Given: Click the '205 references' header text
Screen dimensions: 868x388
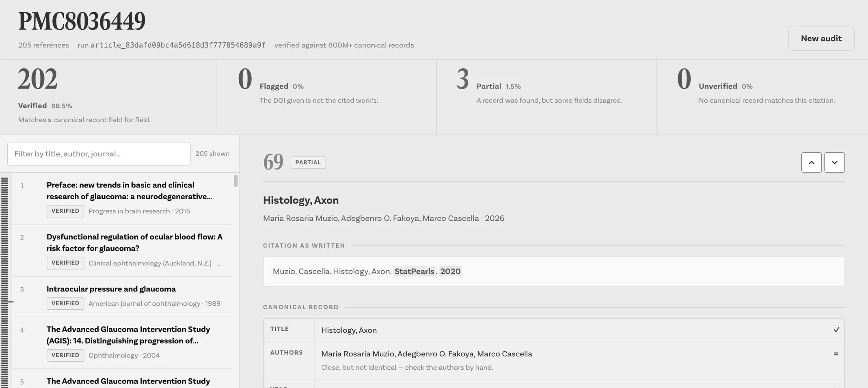Looking at the screenshot, I should (x=43, y=45).
